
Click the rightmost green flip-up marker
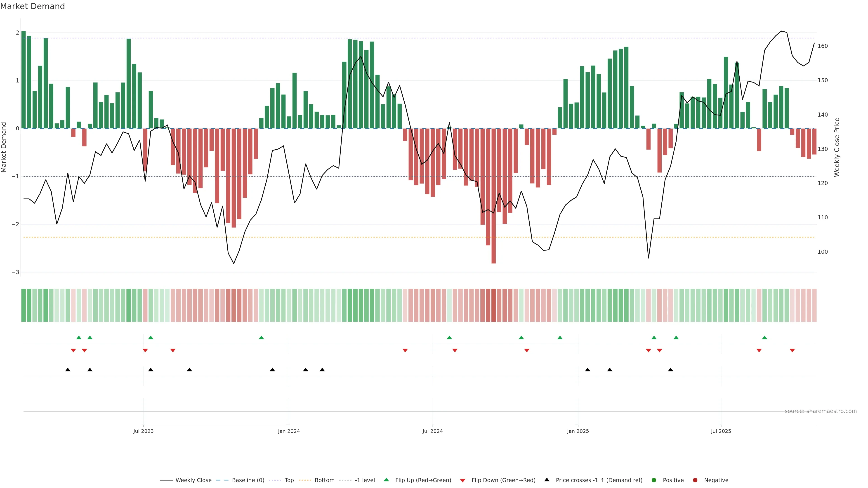(x=764, y=338)
